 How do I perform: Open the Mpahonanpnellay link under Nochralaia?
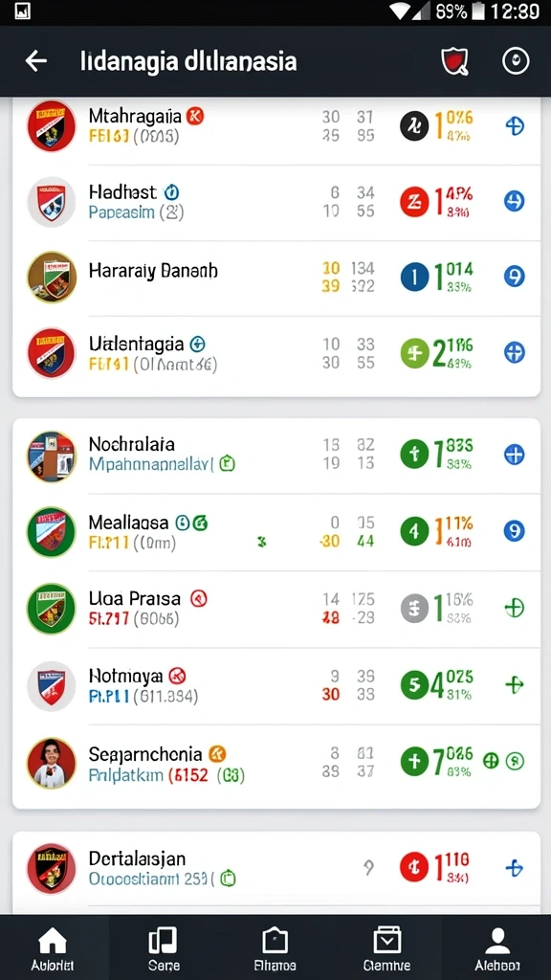click(x=151, y=464)
